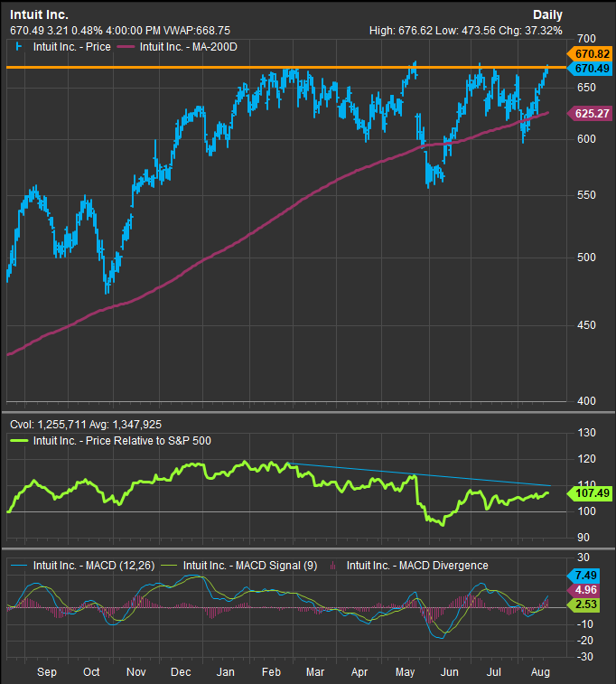Click the Feb month label

[271, 672]
